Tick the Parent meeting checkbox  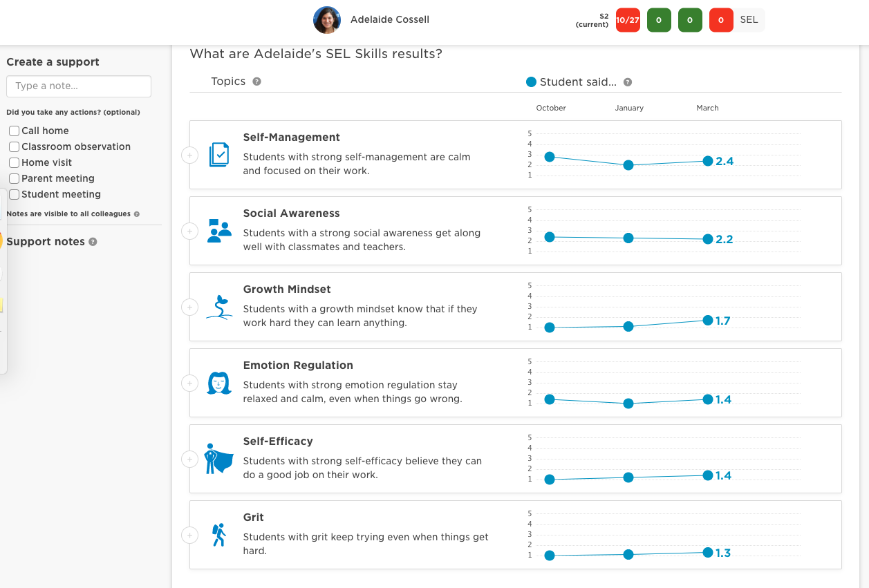[x=14, y=178]
